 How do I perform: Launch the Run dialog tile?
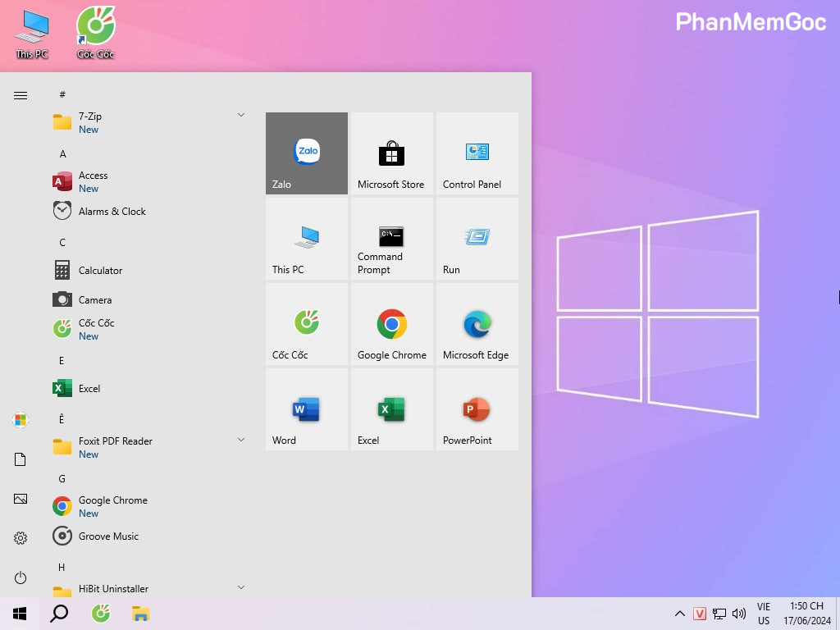pyautogui.click(x=477, y=239)
